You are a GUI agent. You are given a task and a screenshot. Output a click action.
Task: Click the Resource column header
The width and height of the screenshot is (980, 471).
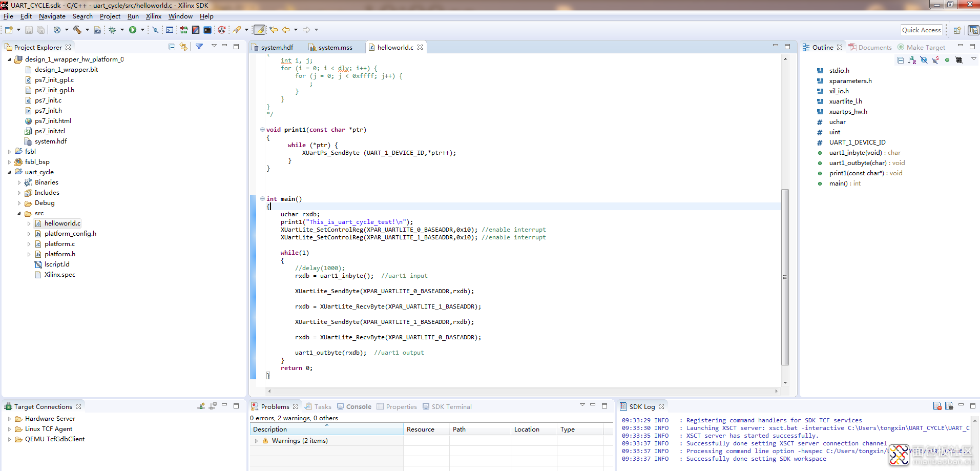point(426,429)
